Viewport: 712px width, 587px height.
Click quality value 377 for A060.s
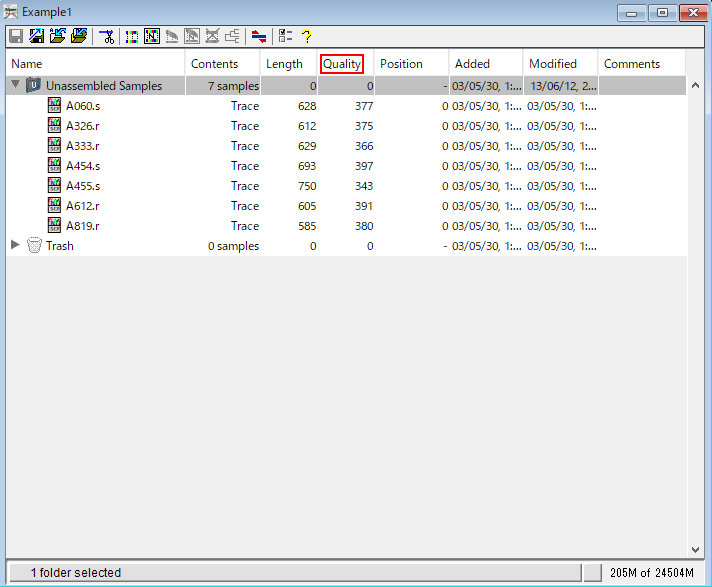(364, 106)
